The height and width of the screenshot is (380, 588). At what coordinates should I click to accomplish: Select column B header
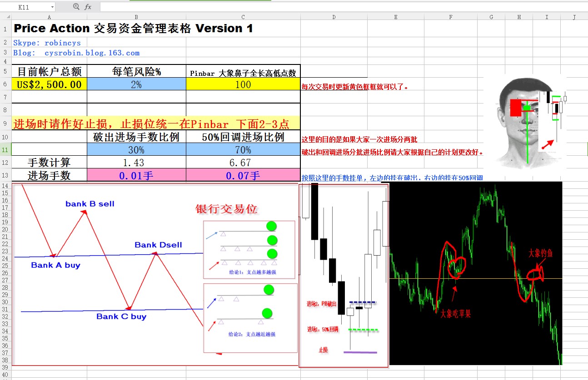click(x=136, y=17)
